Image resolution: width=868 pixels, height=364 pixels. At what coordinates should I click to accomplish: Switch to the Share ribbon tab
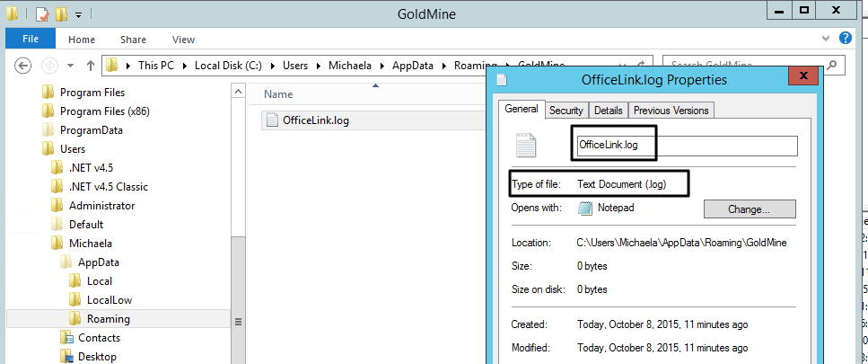[133, 40]
